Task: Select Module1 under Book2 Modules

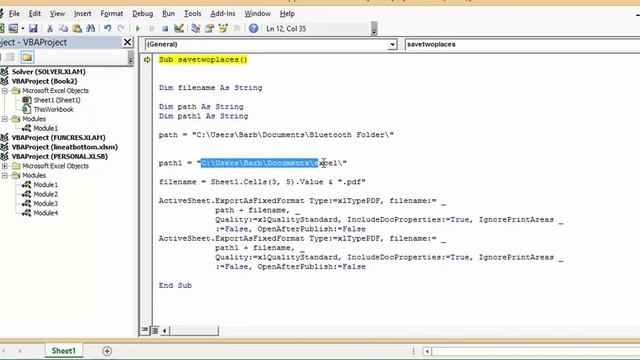Action: tap(45, 128)
